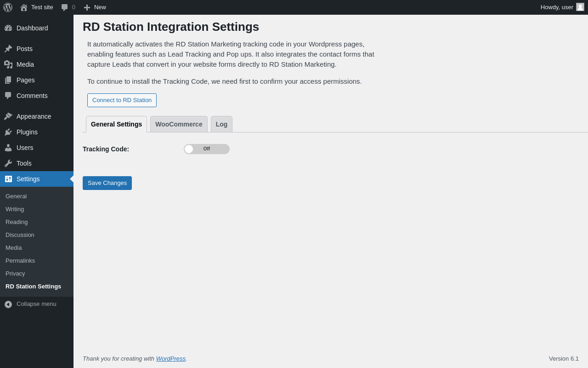Click the Posts pushpin icon
588x368 pixels.
coord(8,49)
